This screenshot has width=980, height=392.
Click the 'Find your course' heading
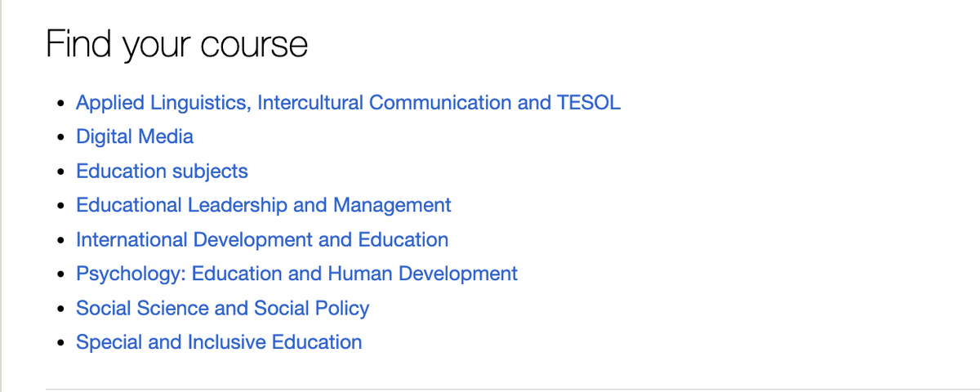[176, 43]
